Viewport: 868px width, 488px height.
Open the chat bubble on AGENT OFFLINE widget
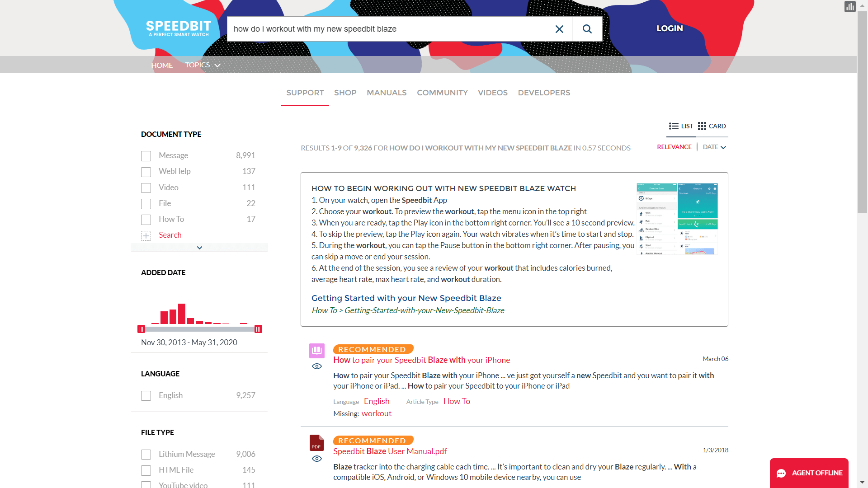pyautogui.click(x=782, y=473)
